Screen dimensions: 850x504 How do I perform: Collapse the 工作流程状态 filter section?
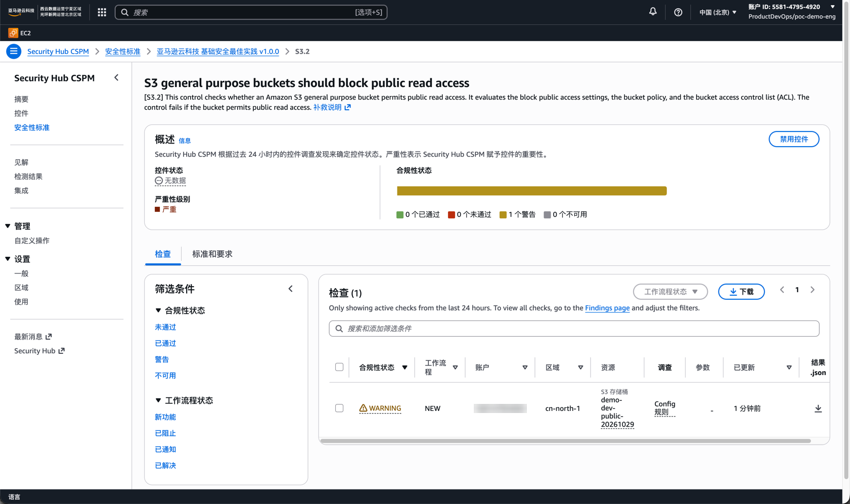[158, 400]
